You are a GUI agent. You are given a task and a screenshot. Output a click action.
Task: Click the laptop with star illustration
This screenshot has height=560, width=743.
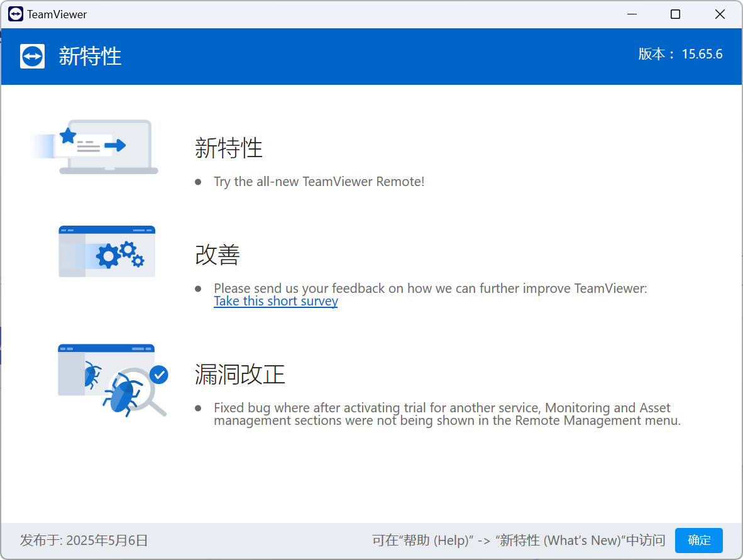pos(94,147)
